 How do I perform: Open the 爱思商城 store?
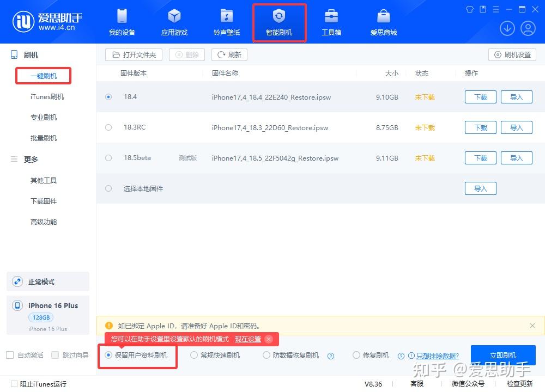(x=383, y=22)
